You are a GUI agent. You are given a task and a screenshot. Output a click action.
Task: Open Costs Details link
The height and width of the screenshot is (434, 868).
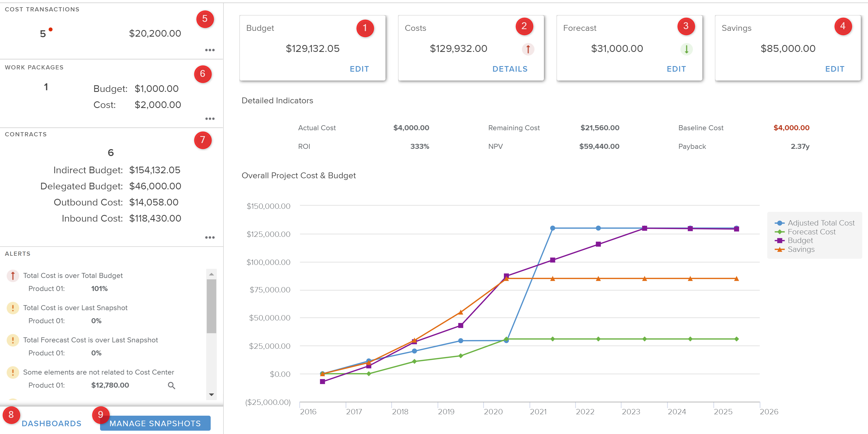click(x=509, y=69)
